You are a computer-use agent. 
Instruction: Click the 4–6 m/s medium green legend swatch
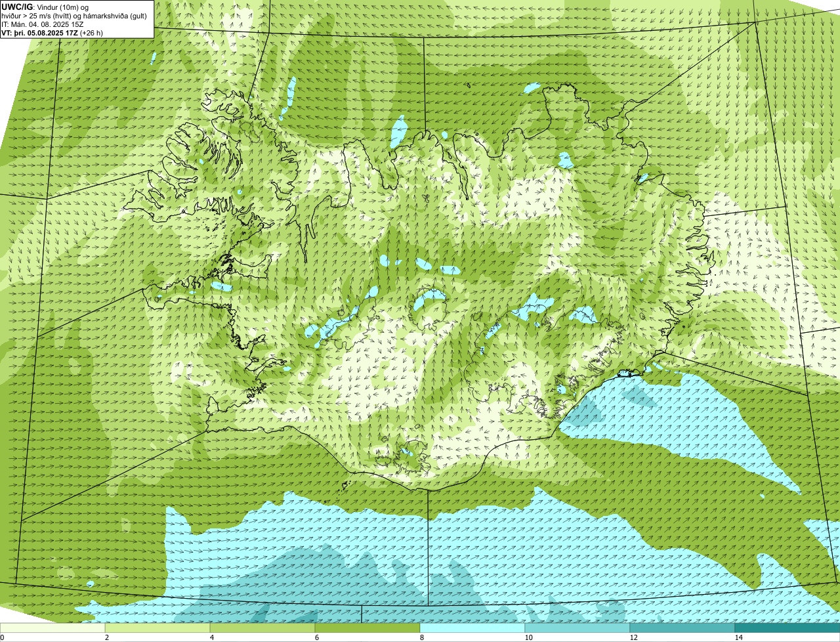click(262, 628)
